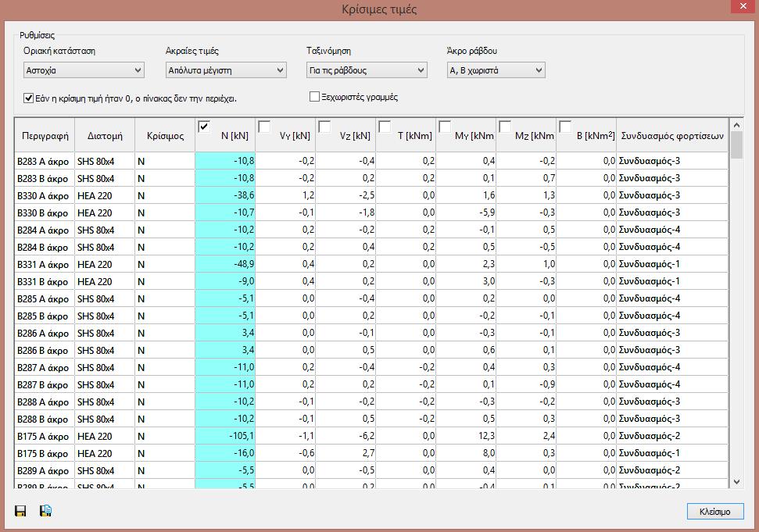Enable the Ξεχωριστές γραμμές checkbox
Viewport: 759px width, 532px height.
click(x=315, y=97)
